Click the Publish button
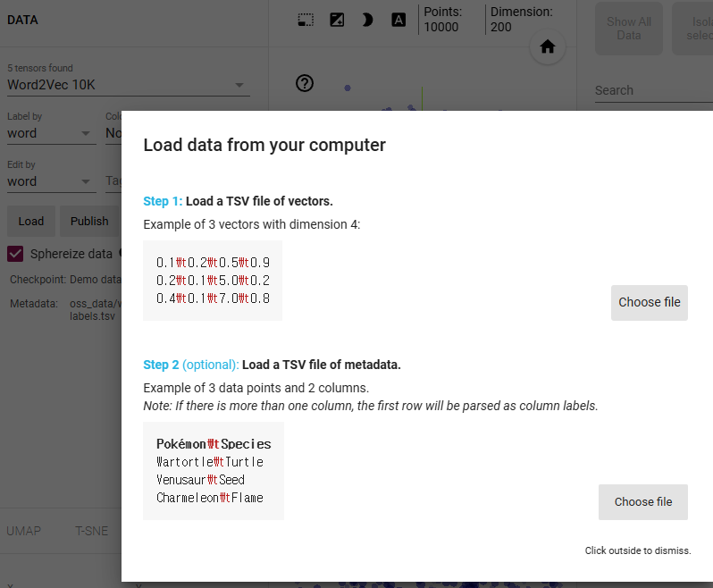Screen dimensions: 713x588 tap(89, 221)
